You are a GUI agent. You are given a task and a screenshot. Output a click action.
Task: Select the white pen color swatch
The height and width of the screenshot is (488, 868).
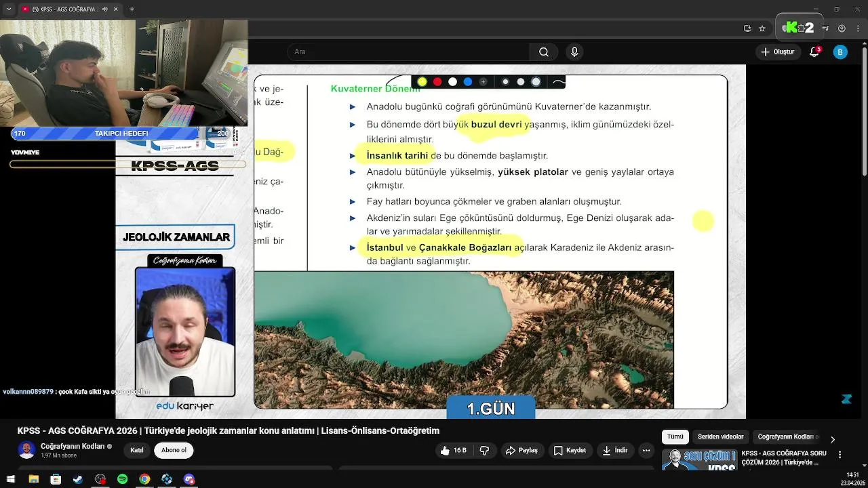click(452, 82)
